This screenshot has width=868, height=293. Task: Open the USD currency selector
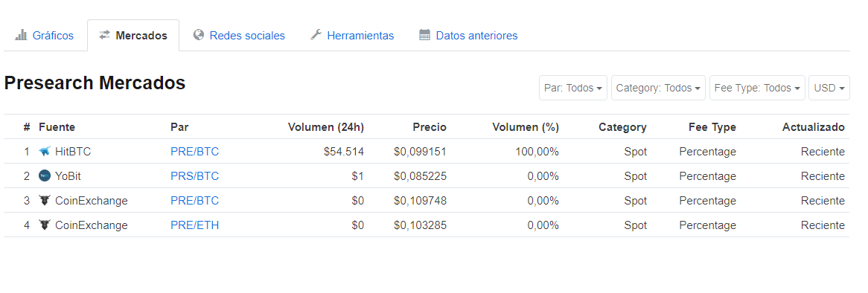click(829, 88)
